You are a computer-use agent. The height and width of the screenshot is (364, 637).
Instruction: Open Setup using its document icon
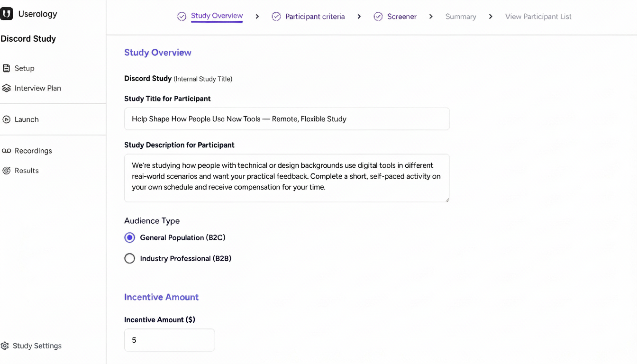click(x=6, y=68)
